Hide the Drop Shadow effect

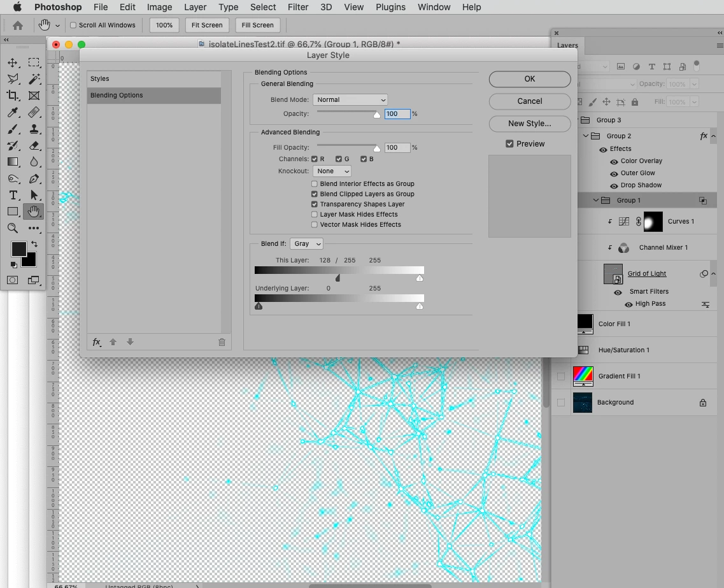(x=614, y=185)
